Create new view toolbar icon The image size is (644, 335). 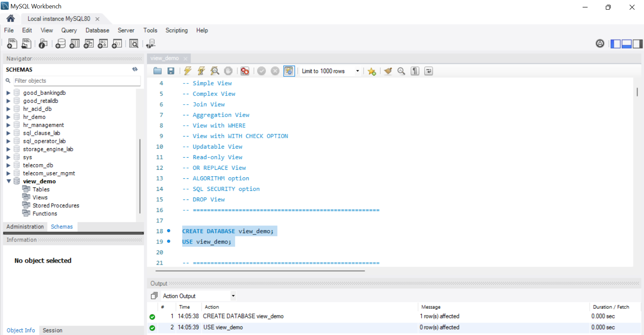click(x=89, y=44)
